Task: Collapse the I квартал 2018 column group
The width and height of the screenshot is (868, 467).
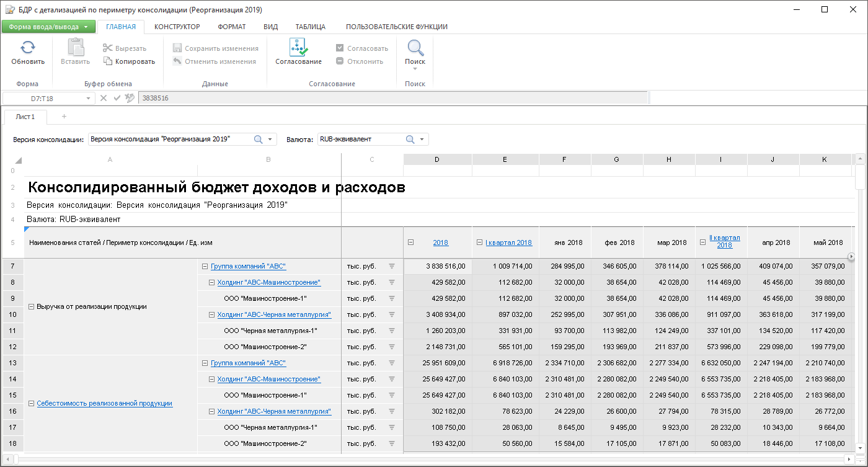Action: [480, 242]
